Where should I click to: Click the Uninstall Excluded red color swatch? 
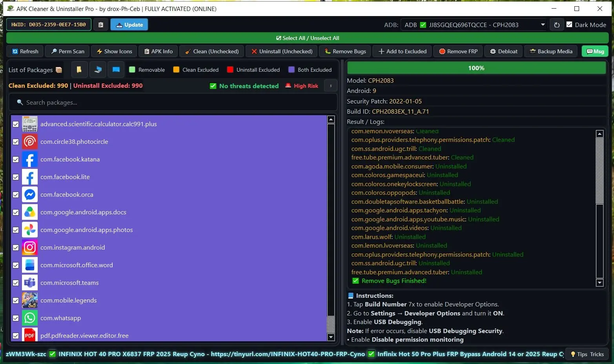click(x=230, y=70)
